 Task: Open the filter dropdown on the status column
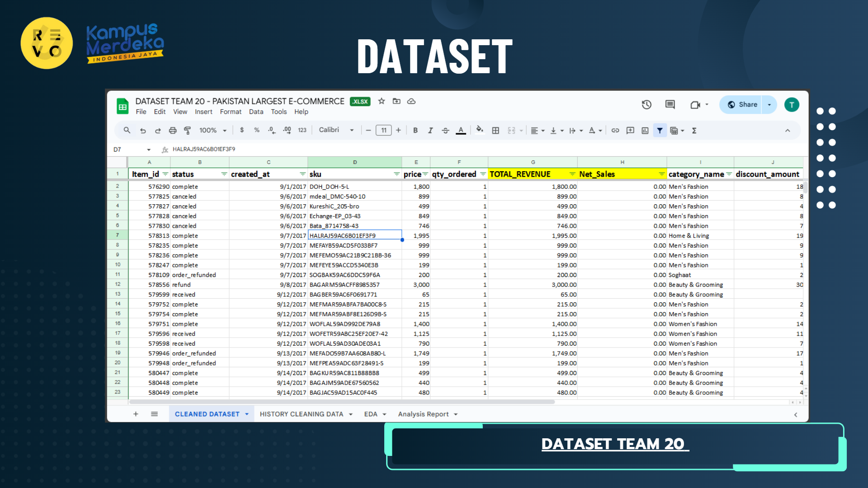tap(224, 174)
